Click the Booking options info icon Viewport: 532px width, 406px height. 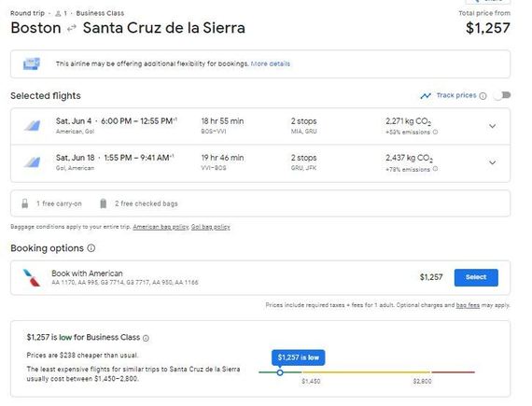pos(91,248)
